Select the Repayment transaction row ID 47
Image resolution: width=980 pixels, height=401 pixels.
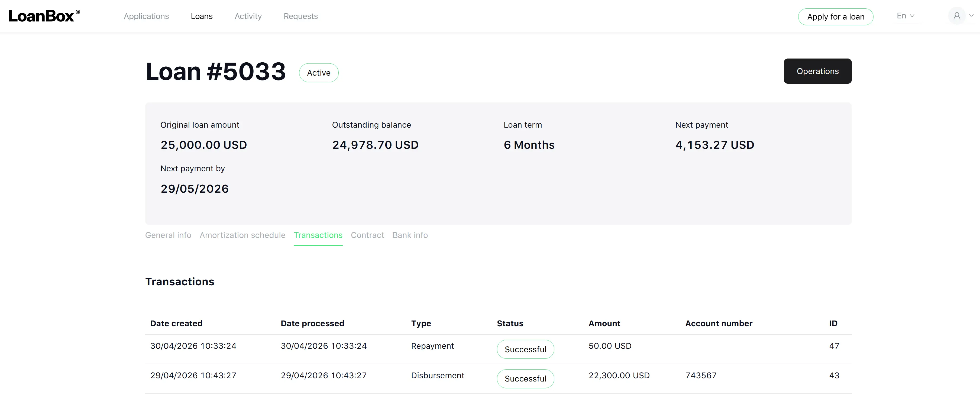[498, 349]
